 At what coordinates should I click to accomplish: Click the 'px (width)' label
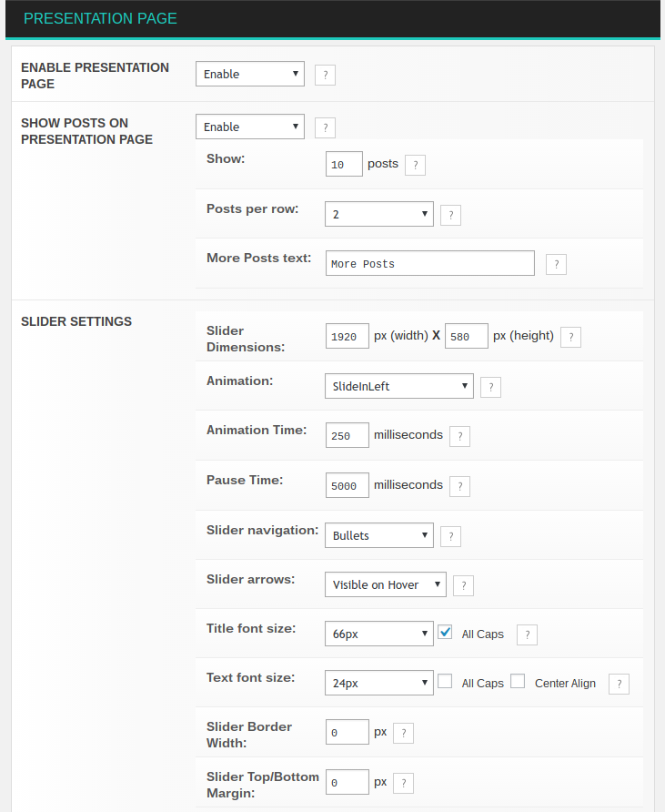tap(401, 336)
